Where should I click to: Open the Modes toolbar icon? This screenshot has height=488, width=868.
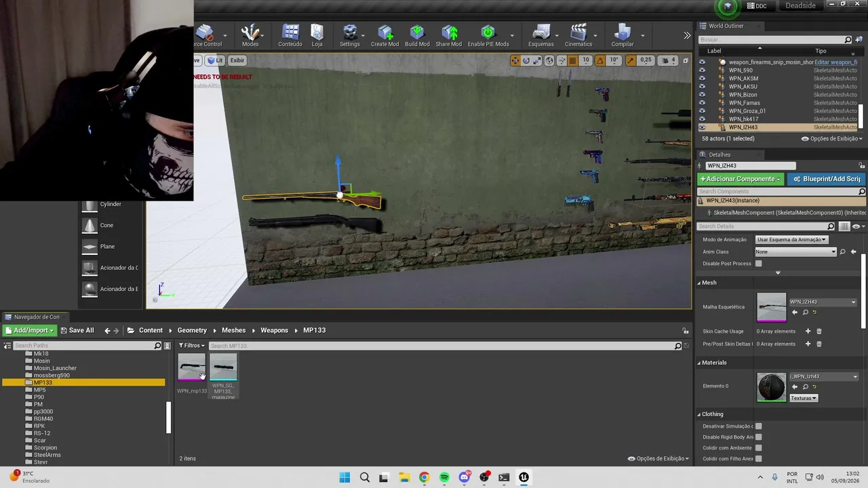250,36
